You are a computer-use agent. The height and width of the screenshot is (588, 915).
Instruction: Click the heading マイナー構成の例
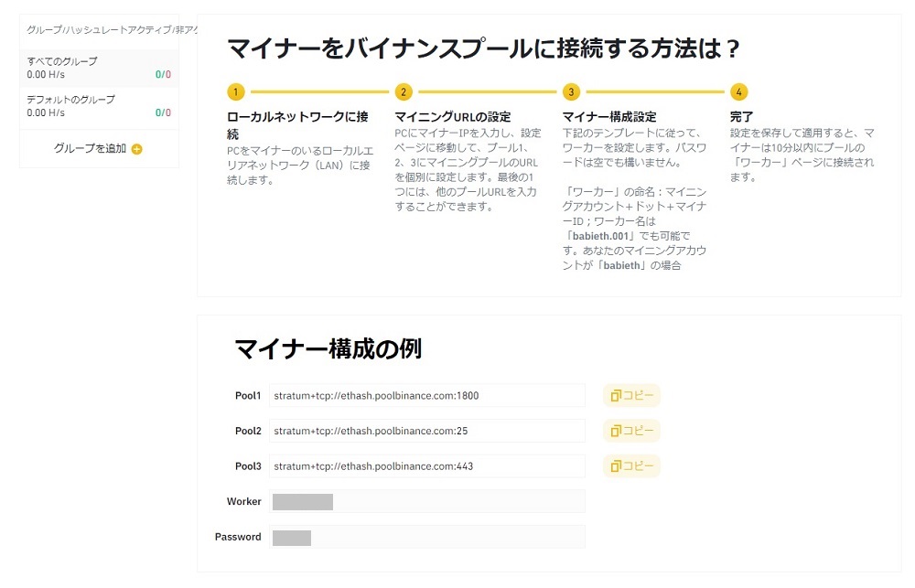pyautogui.click(x=328, y=348)
